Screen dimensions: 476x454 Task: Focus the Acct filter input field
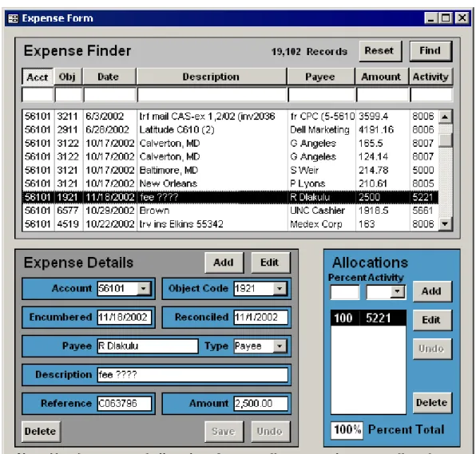(x=38, y=95)
